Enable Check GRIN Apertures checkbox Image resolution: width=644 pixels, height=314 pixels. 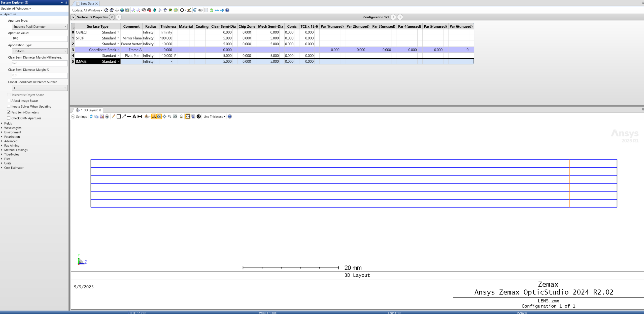9,118
